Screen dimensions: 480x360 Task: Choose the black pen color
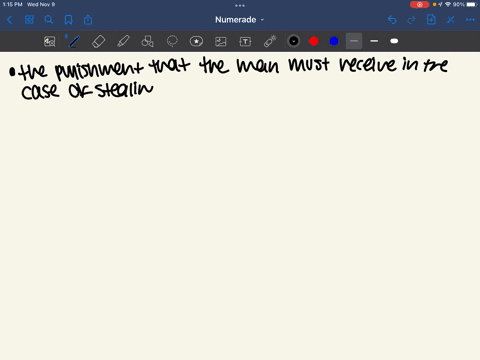click(294, 41)
